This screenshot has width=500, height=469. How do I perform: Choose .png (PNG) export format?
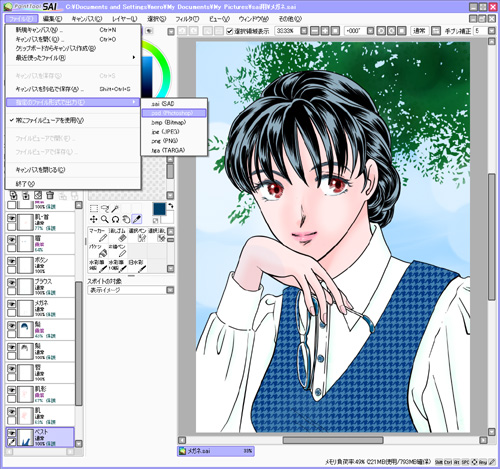click(x=174, y=141)
